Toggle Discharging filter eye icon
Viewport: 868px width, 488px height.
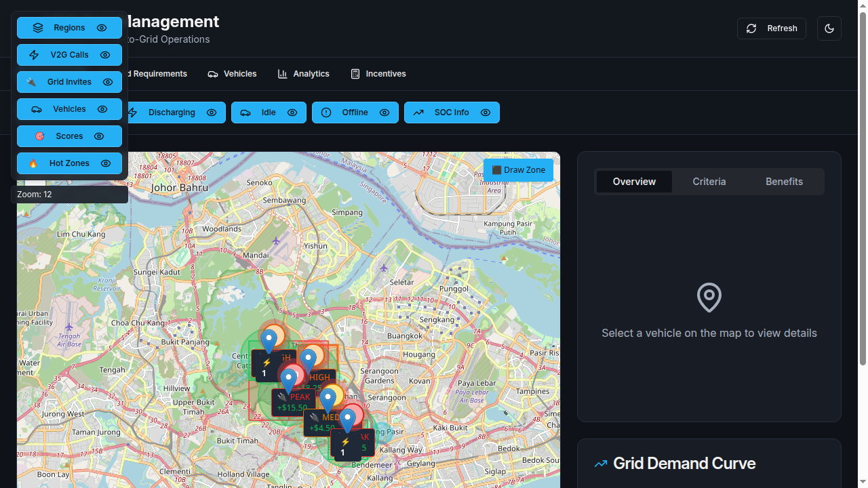click(x=212, y=113)
